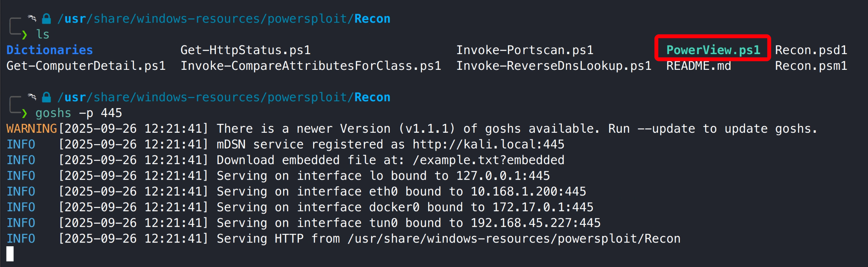Click the green prompt arrow before goshs

click(25, 113)
